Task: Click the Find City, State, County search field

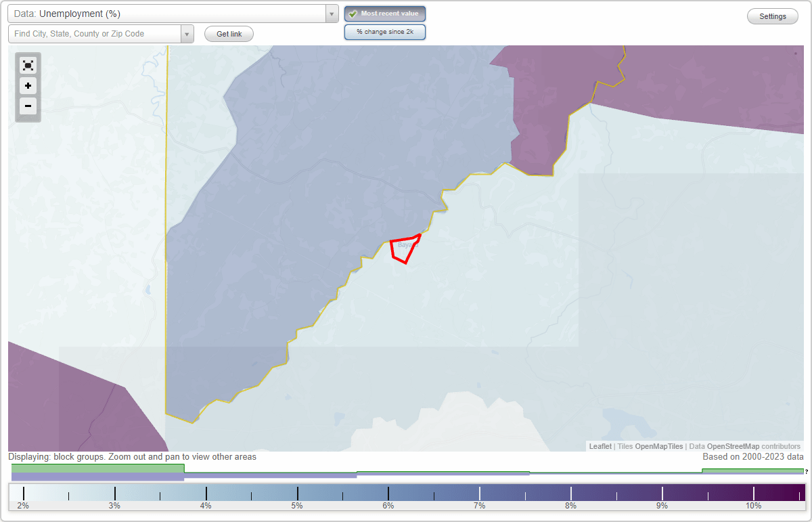Action: click(95, 34)
